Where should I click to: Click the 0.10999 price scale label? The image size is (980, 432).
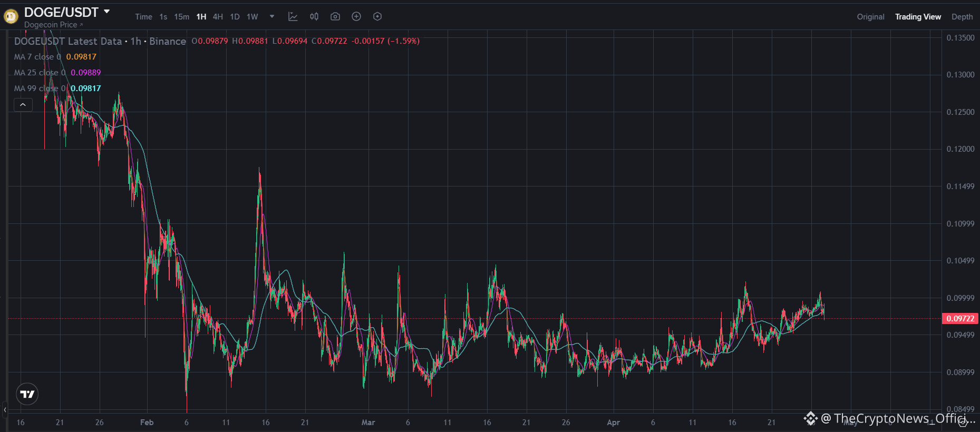click(960, 224)
